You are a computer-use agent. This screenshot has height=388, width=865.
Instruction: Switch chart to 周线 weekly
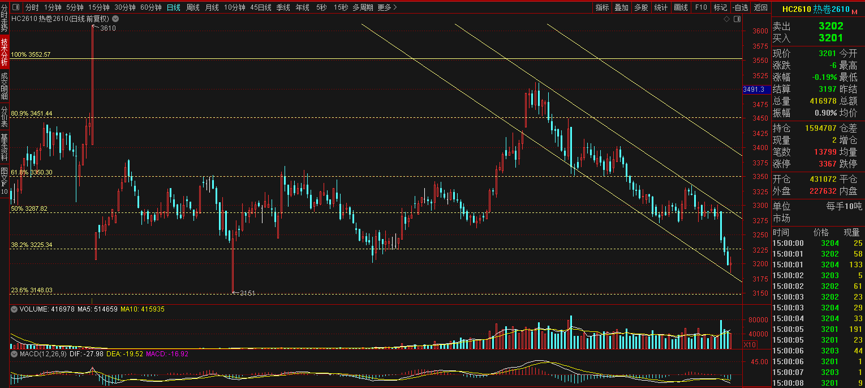click(193, 8)
